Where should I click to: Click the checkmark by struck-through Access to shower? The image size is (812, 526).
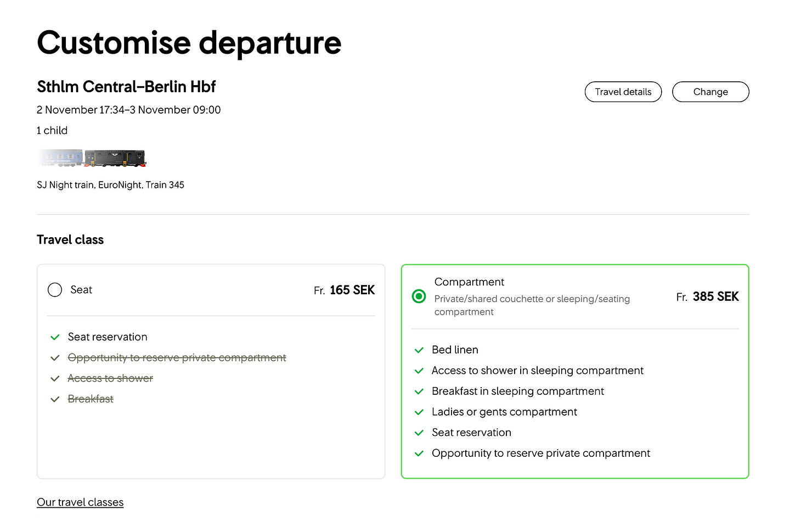(x=55, y=378)
